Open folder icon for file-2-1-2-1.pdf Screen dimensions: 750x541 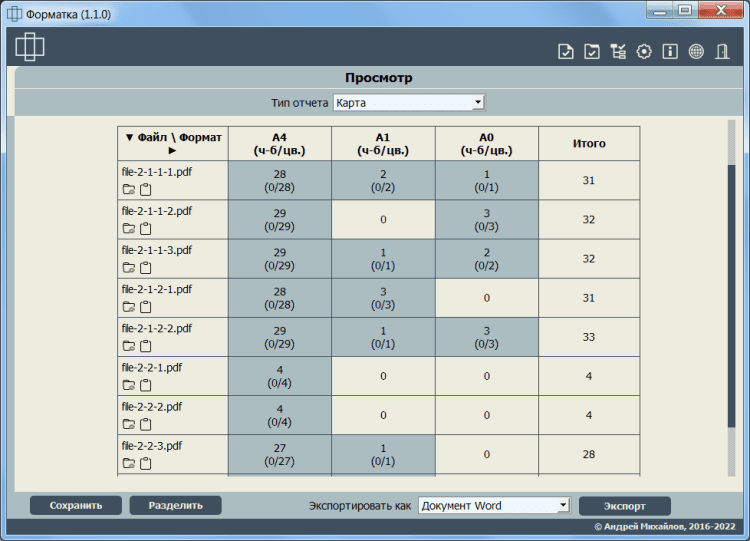pyautogui.click(x=129, y=307)
